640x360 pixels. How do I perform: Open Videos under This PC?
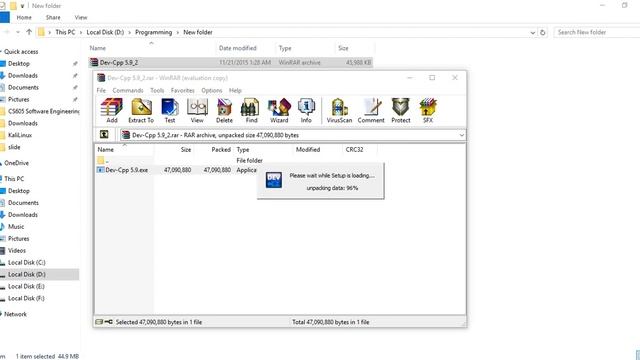click(x=17, y=251)
